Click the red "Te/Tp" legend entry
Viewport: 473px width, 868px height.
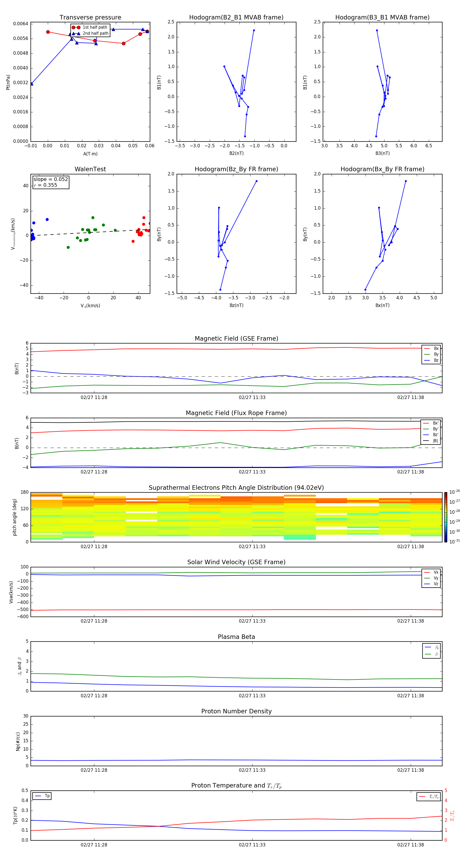point(429,796)
